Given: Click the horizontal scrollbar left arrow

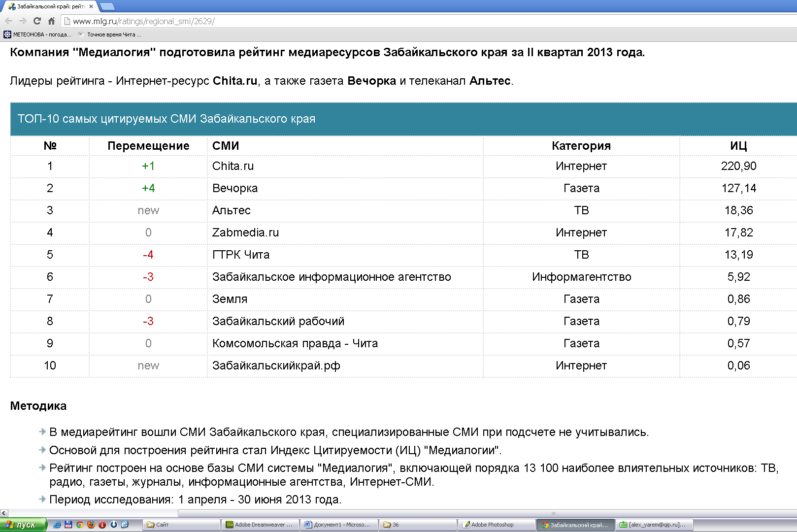Looking at the screenshot, I should pyautogui.click(x=4, y=513).
